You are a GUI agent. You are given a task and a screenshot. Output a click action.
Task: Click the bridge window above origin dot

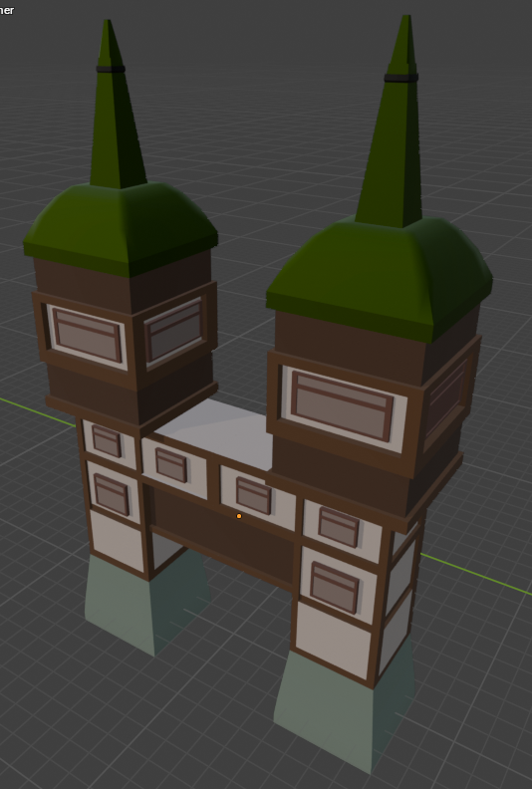(254, 495)
